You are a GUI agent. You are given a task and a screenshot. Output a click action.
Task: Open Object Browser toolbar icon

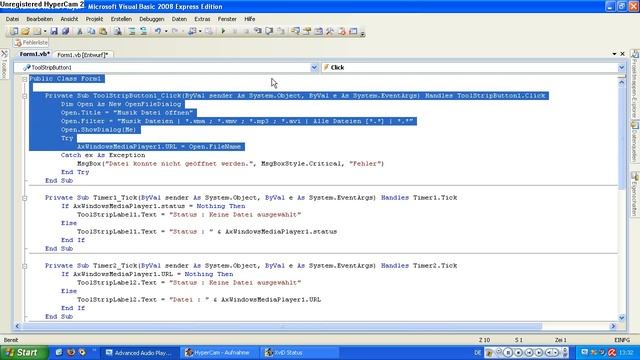click(318, 31)
